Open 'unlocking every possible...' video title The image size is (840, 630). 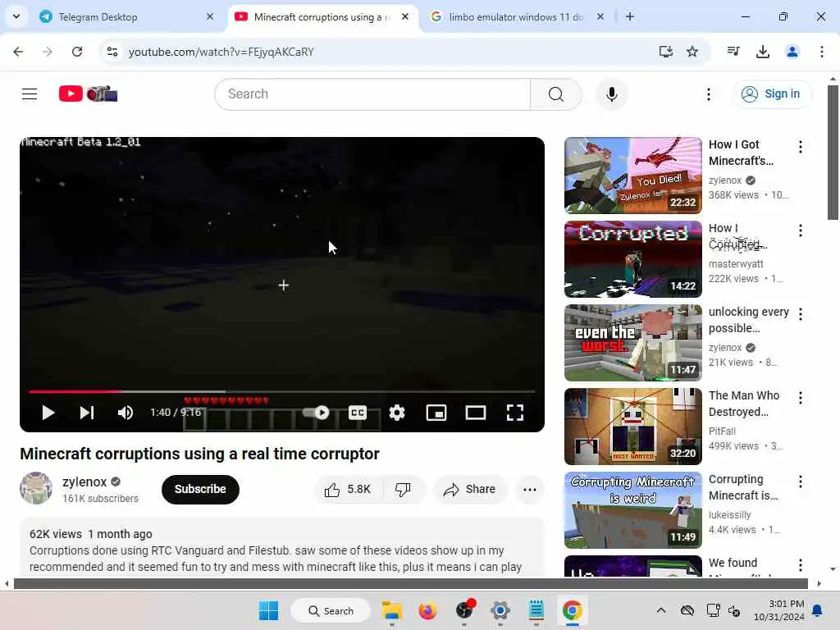pyautogui.click(x=748, y=320)
